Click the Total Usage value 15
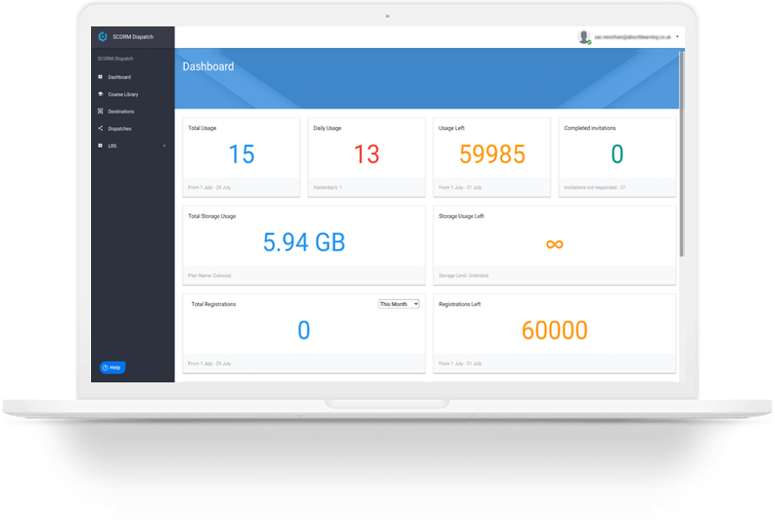The image size is (775, 532). pos(242,155)
